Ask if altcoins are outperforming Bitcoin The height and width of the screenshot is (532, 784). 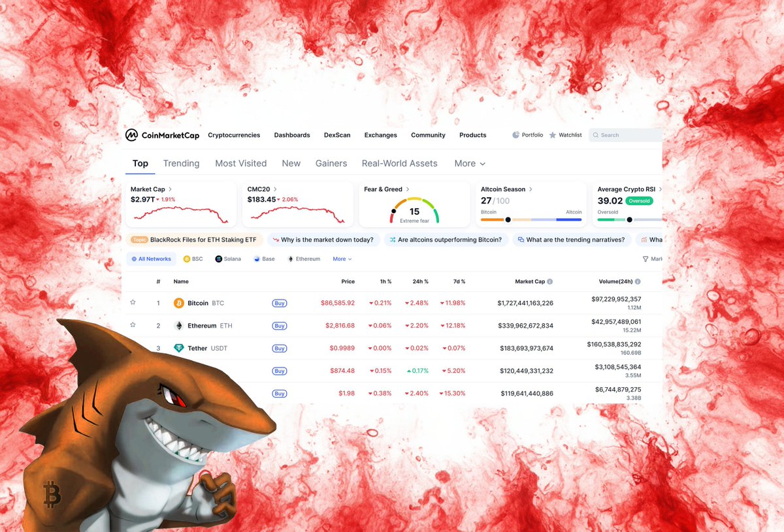coord(446,240)
